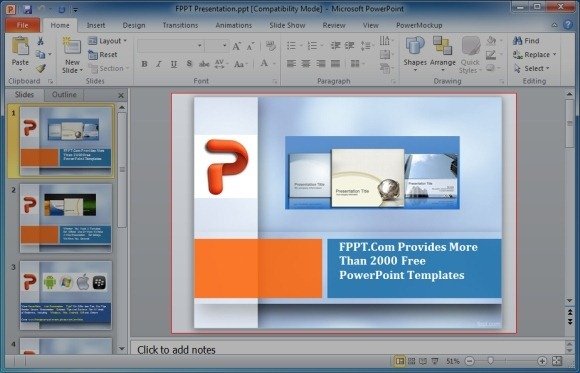Toggle Underline formatting
Viewport: 580px width, 373px height.
point(174,64)
